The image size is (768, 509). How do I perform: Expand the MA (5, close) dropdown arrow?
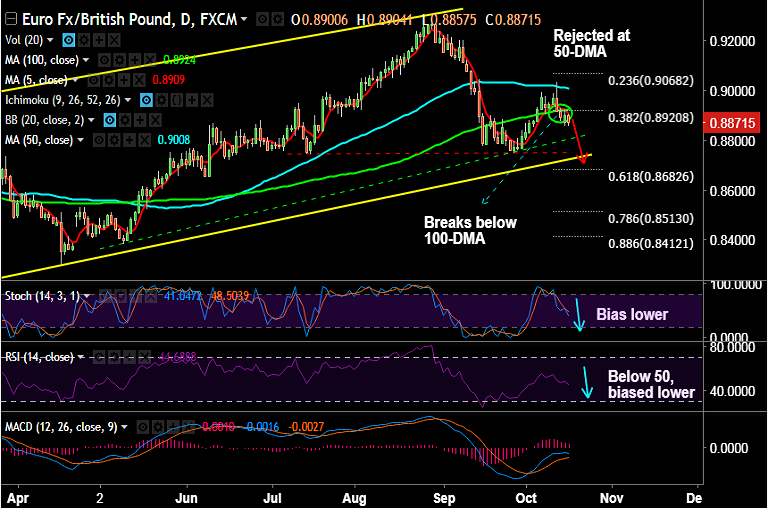[x=75, y=80]
